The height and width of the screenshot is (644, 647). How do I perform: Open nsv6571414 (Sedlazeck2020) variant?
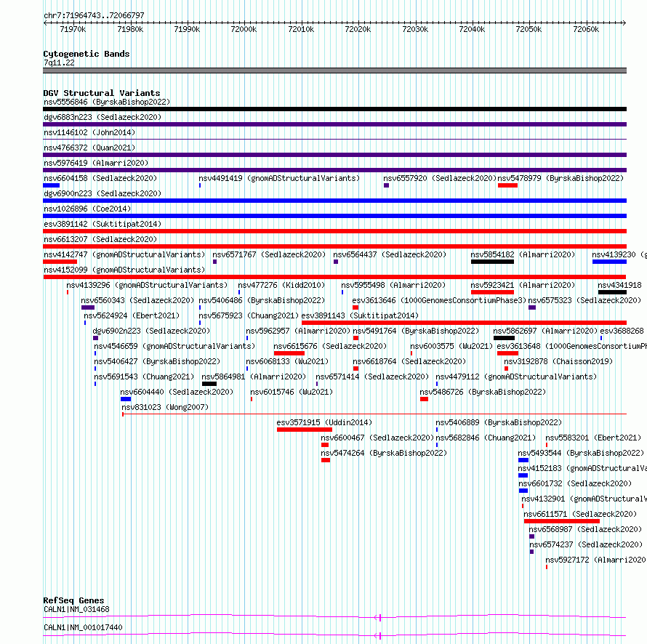372,377
